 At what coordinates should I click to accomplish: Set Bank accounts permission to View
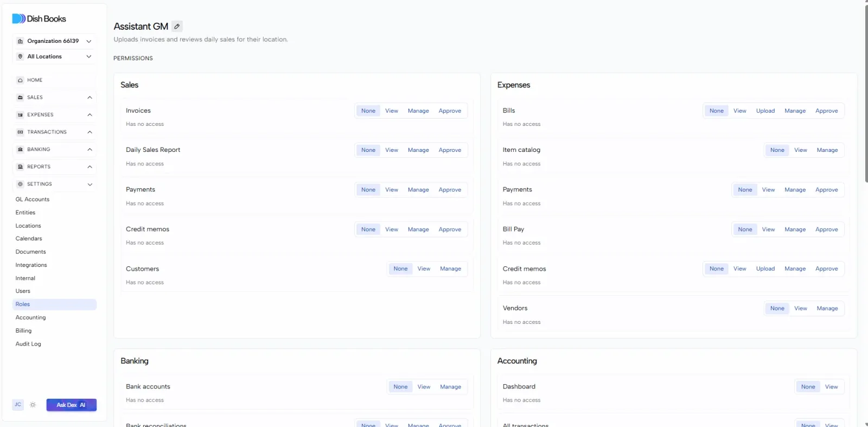point(424,387)
